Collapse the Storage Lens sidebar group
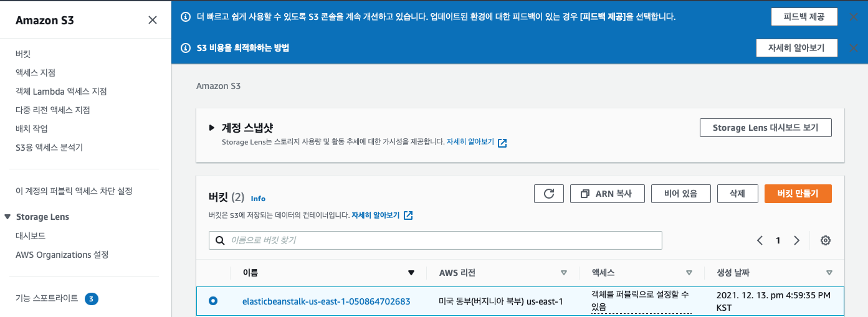Viewport: 868px width, 317px height. 7,217
